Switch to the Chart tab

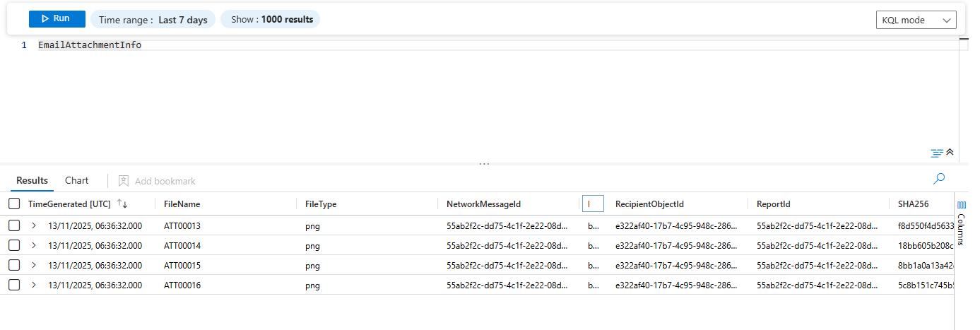click(77, 181)
